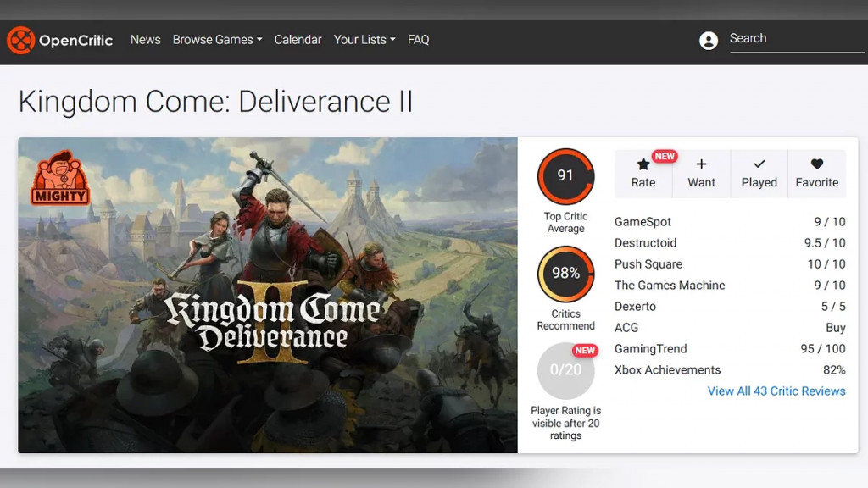
Task: Mark game as Played with checkmark icon
Action: (x=759, y=164)
